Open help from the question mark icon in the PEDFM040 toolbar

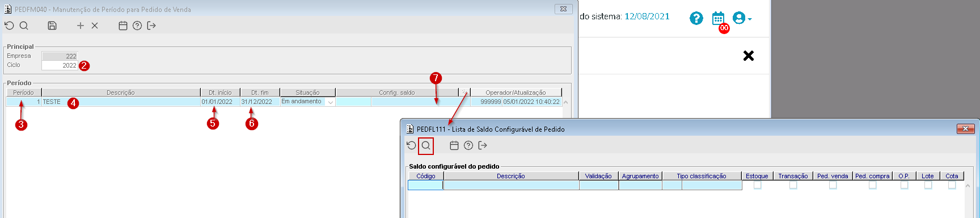tap(137, 26)
